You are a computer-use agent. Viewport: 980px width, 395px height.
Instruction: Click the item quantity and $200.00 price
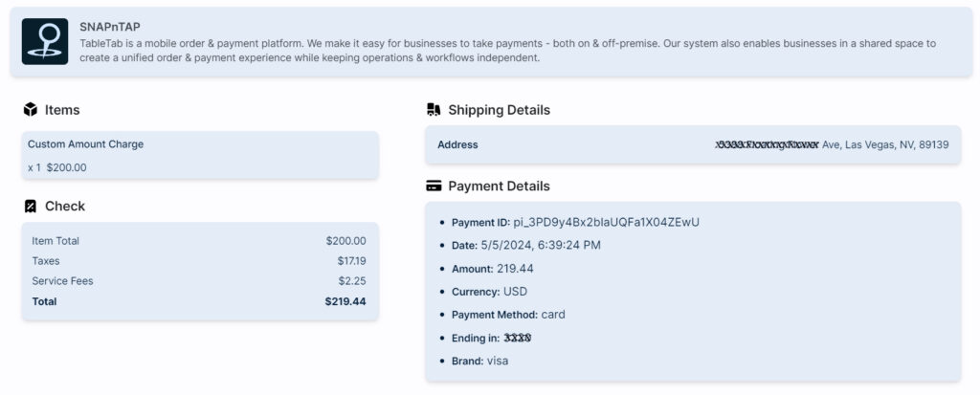pyautogui.click(x=57, y=167)
